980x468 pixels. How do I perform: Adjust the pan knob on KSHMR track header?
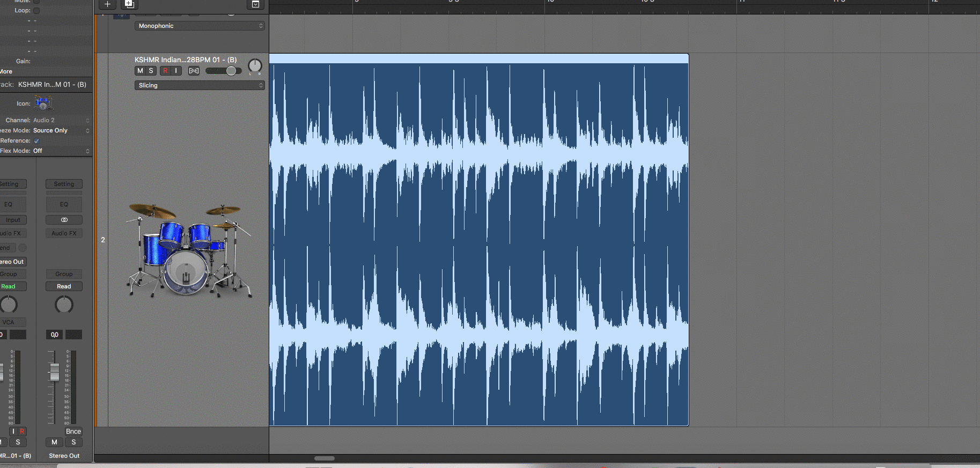(255, 66)
